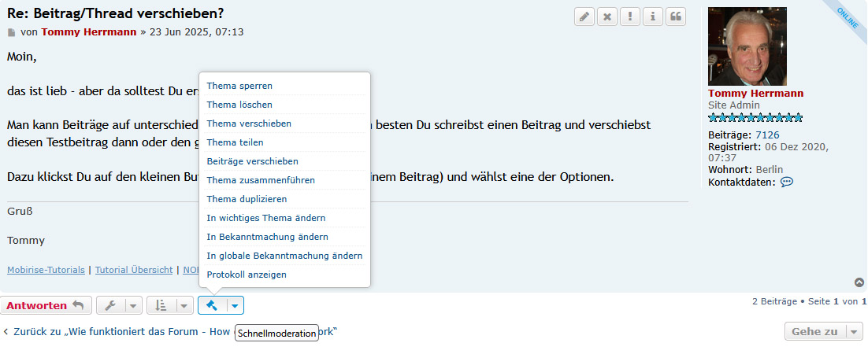Click the sort posts icon
The height and width of the screenshot is (354, 868).
161,305
